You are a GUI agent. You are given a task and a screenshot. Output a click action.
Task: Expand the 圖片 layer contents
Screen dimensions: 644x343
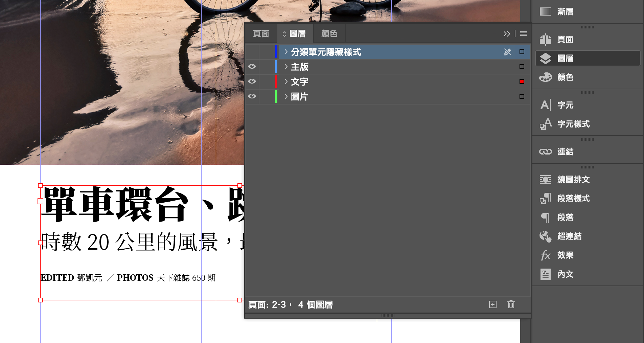[286, 96]
